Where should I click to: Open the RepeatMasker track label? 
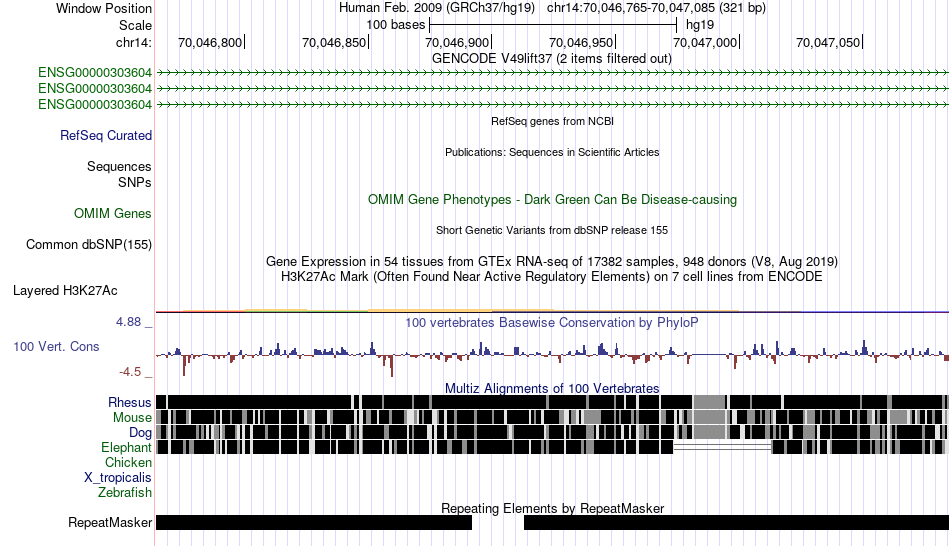coord(110,522)
